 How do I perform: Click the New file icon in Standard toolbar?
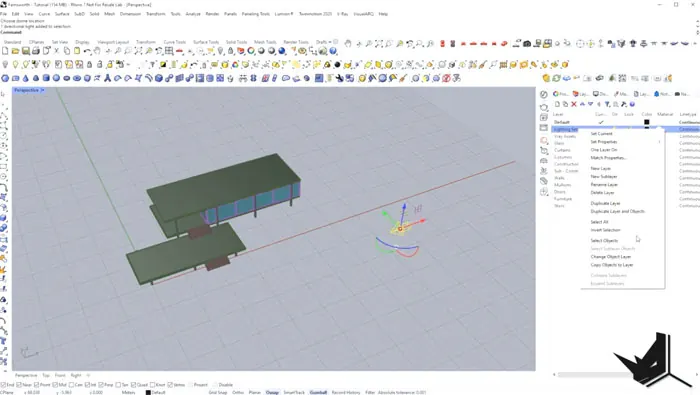[5, 51]
